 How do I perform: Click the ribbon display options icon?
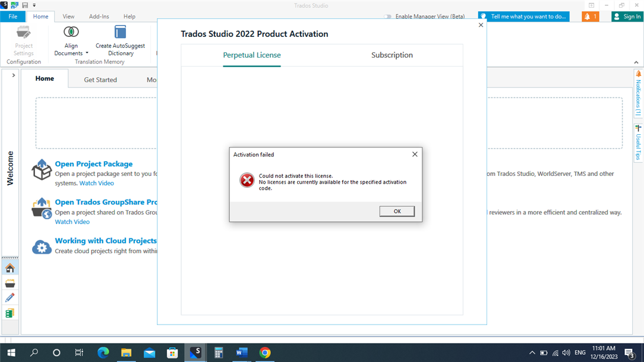(592, 5)
